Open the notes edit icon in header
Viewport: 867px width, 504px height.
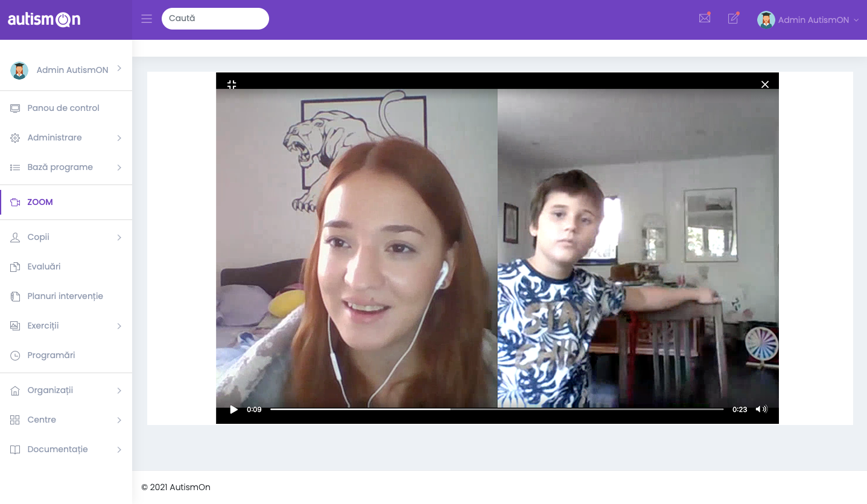pyautogui.click(x=734, y=18)
